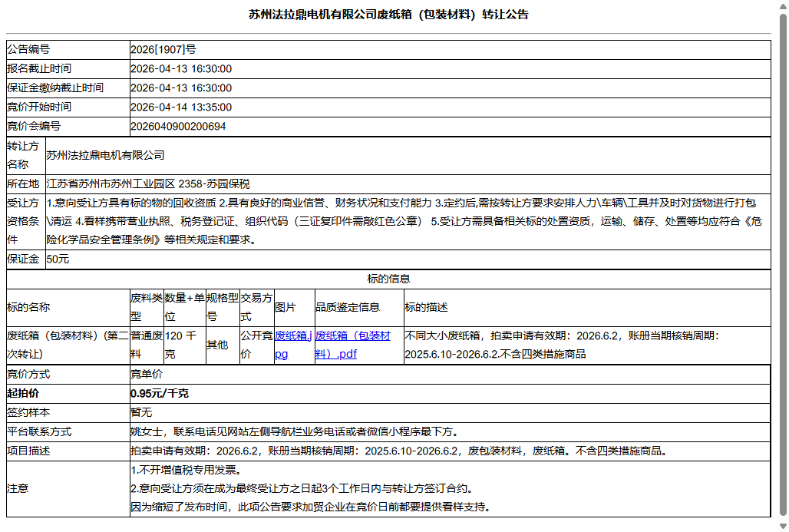Click the 转让方名称 label cell
The width and height of the screenshot is (789, 532).
click(x=25, y=156)
